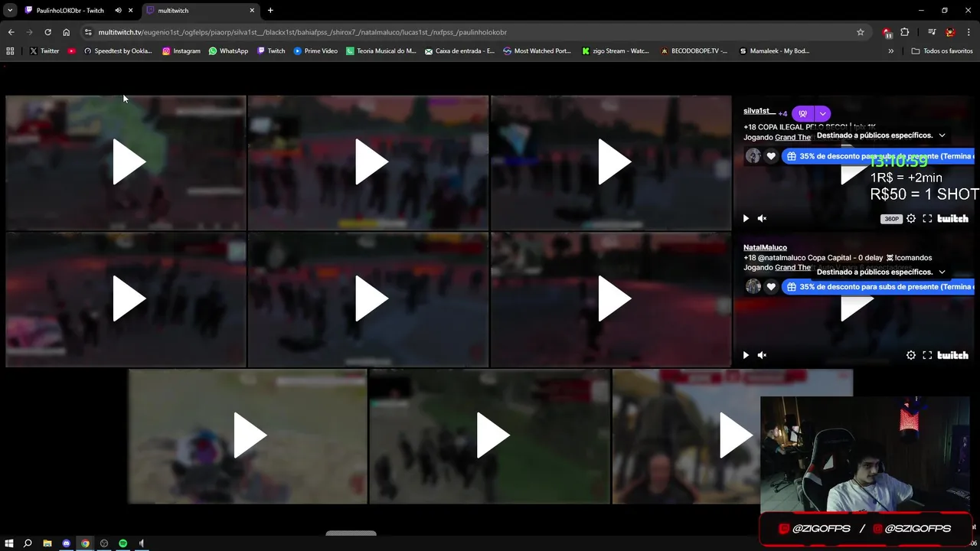Play first stream in bottom row

tap(249, 436)
